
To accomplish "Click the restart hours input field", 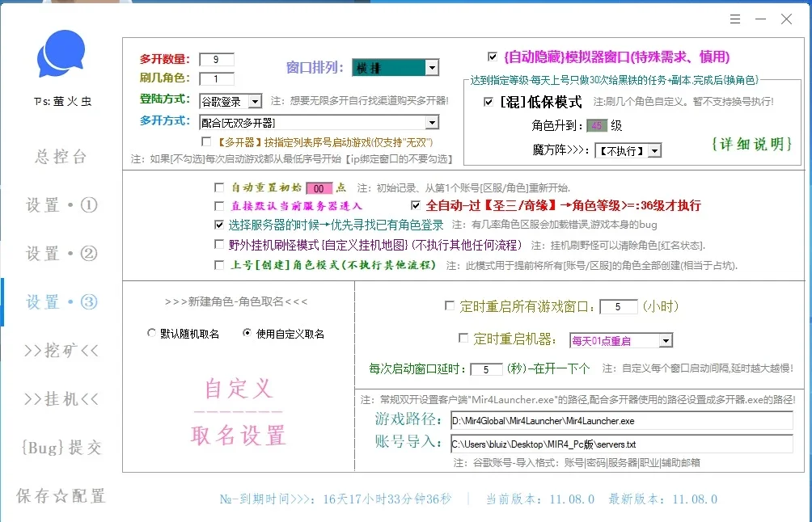I will (x=619, y=307).
